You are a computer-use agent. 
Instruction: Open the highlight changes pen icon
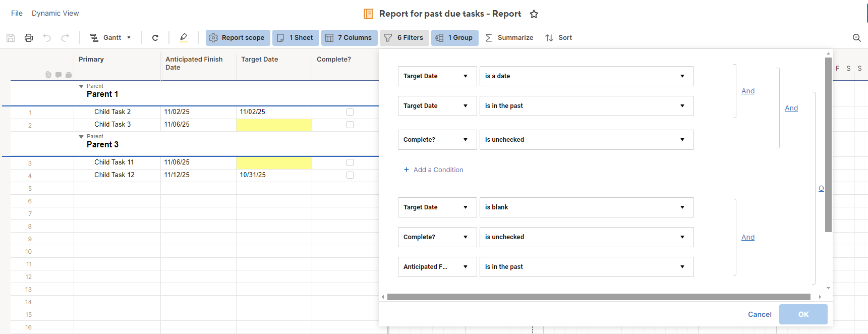(184, 37)
